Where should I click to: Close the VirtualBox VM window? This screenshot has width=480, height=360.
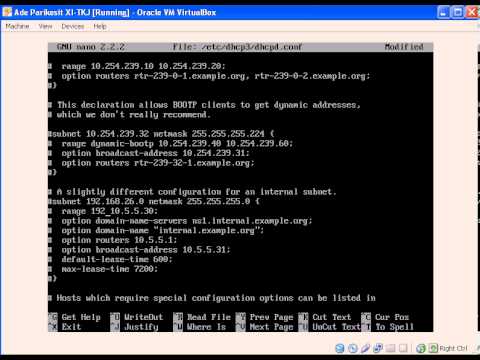click(473, 13)
